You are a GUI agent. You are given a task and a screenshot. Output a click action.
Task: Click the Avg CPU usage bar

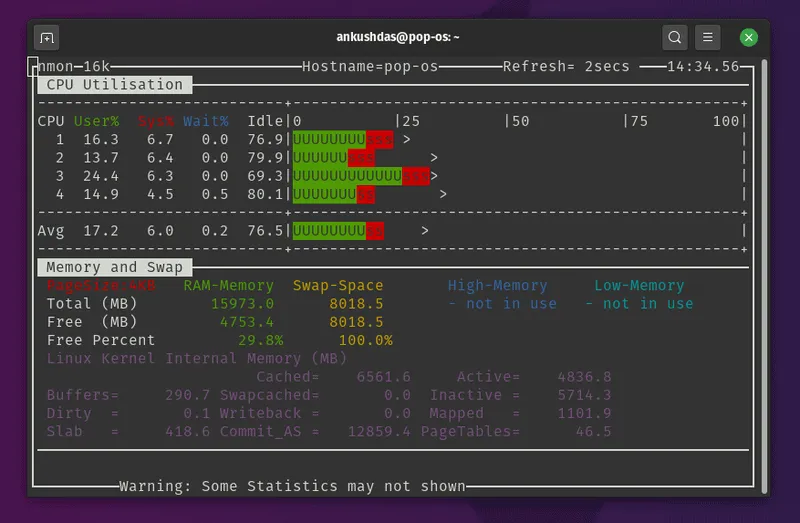coord(338,231)
